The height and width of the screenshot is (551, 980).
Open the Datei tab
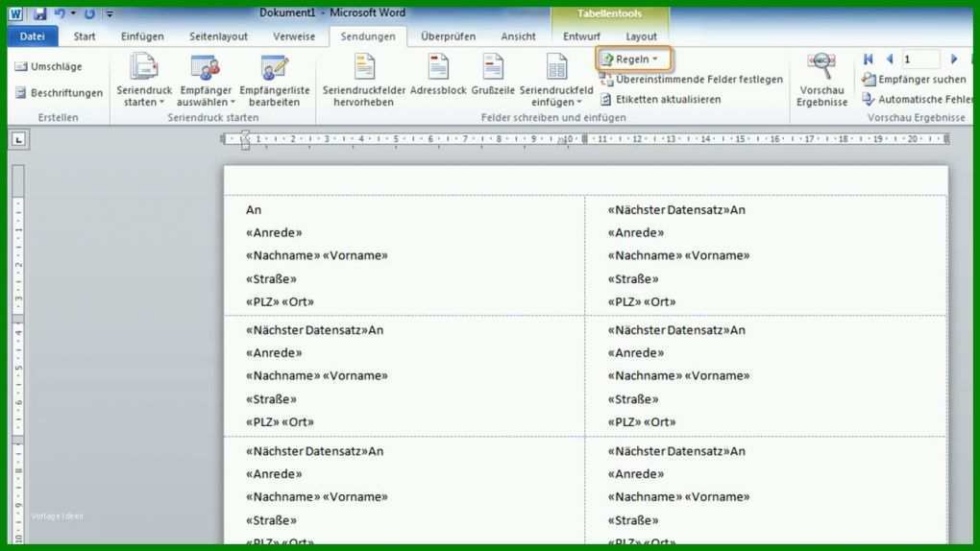[x=33, y=36]
